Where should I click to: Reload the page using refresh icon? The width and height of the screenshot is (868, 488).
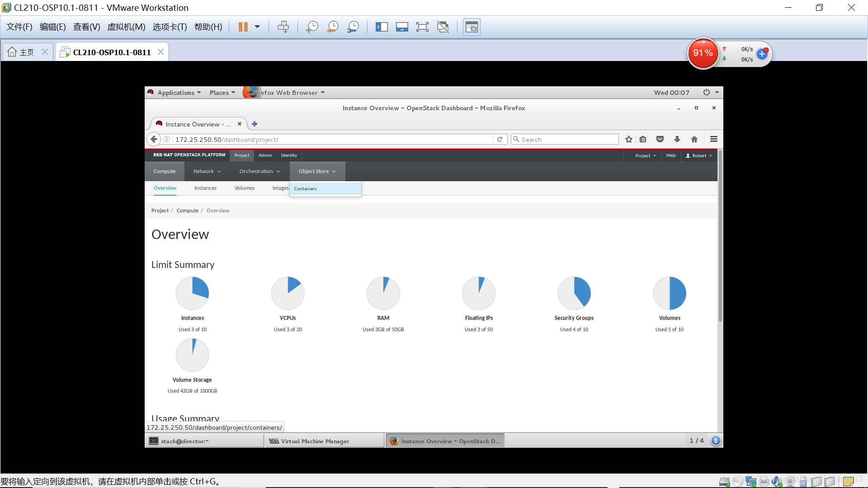pyautogui.click(x=500, y=140)
